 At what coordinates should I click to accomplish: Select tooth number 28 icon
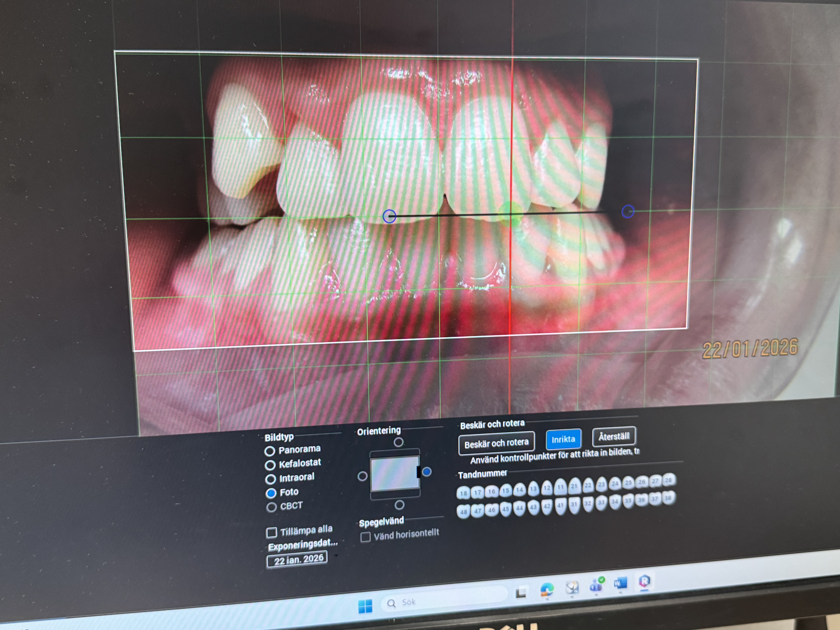pyautogui.click(x=668, y=480)
